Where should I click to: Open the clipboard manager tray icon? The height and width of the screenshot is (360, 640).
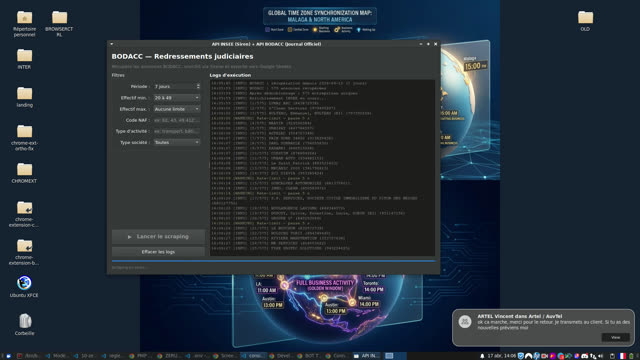pos(612,356)
